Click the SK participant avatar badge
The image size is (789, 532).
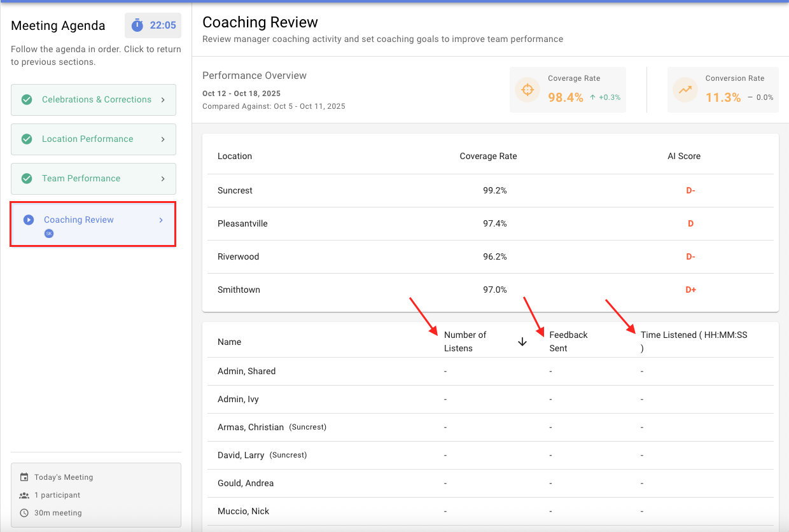click(49, 234)
